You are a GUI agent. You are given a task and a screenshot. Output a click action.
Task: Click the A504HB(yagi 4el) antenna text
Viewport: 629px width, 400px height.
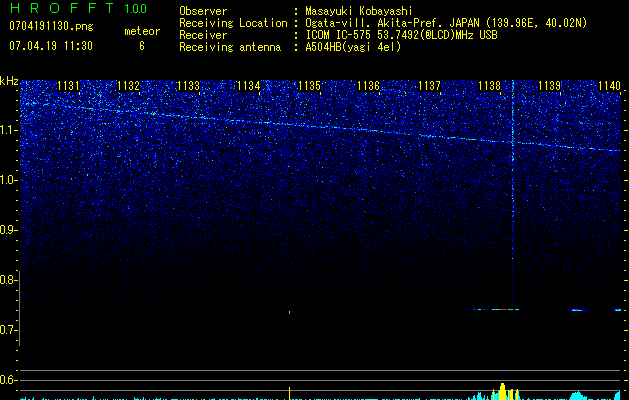click(x=353, y=47)
